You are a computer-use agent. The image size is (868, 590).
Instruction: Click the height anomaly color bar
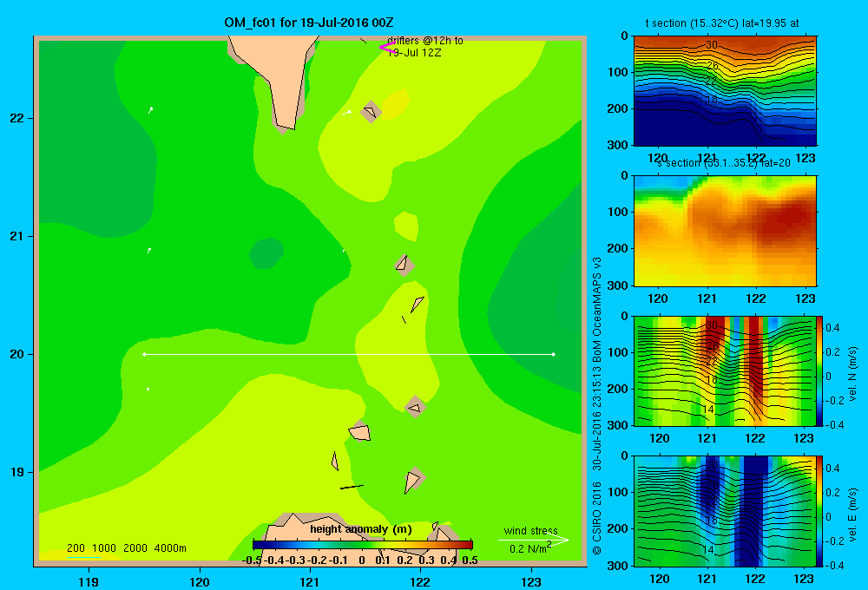363,545
